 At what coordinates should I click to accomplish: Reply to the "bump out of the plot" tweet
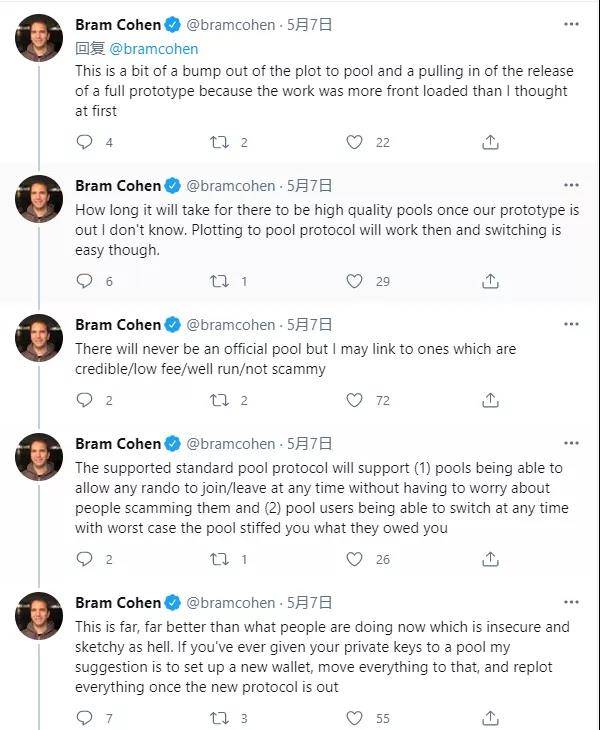(x=84, y=143)
